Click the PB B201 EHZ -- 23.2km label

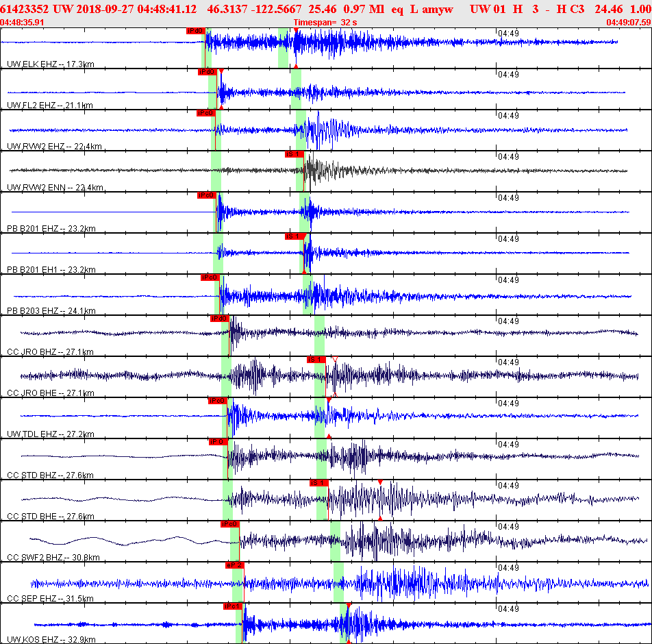(x=51, y=229)
